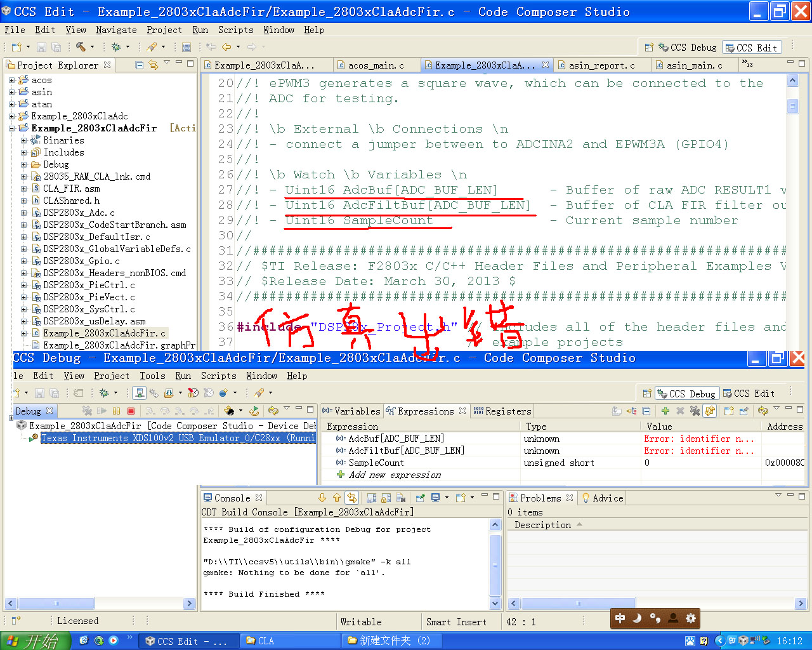Viewport: 812px width, 650px height.
Task: Click the New wizard icon in CCS Edit toolbar
Action: [x=17, y=47]
